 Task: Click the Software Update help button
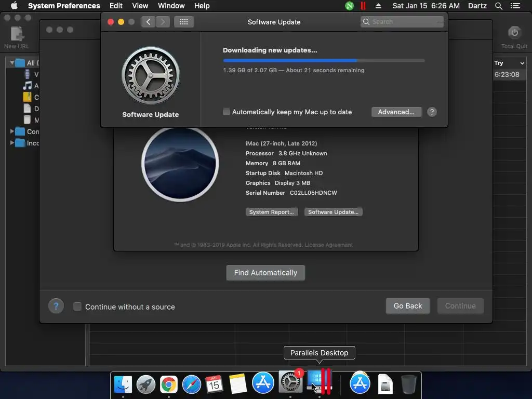point(432,112)
